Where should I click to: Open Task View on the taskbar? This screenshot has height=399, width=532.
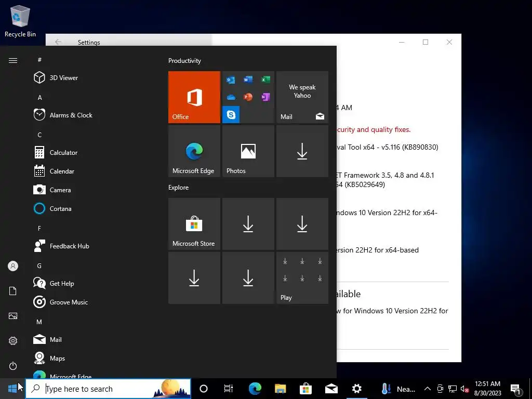pyautogui.click(x=229, y=389)
